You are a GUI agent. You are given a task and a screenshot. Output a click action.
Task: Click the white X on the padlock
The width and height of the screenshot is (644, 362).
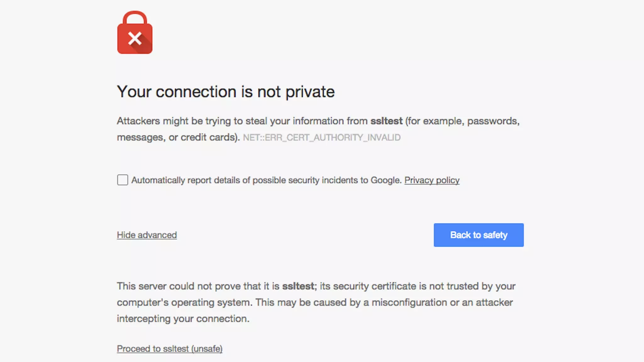(135, 39)
